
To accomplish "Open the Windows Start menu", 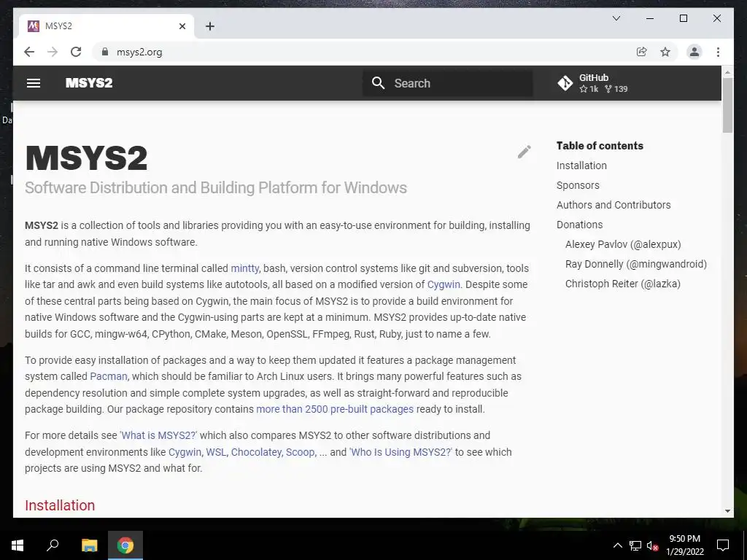I will click(18, 545).
